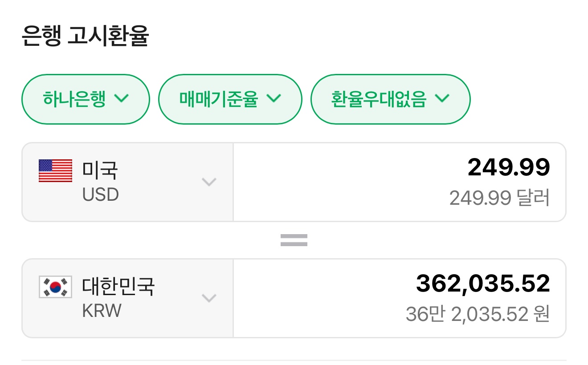Click the South Korea flag icon

(55, 287)
